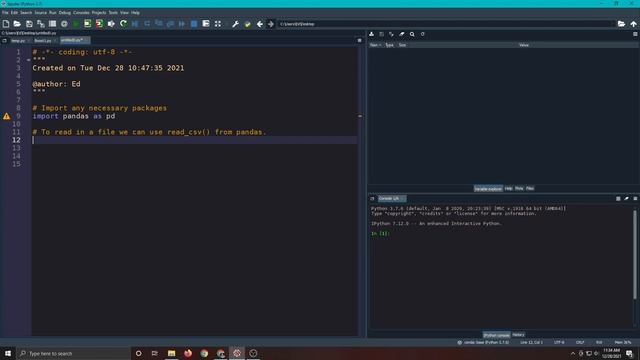
Task: Click the debug continue icon
Action: click(x=182, y=24)
